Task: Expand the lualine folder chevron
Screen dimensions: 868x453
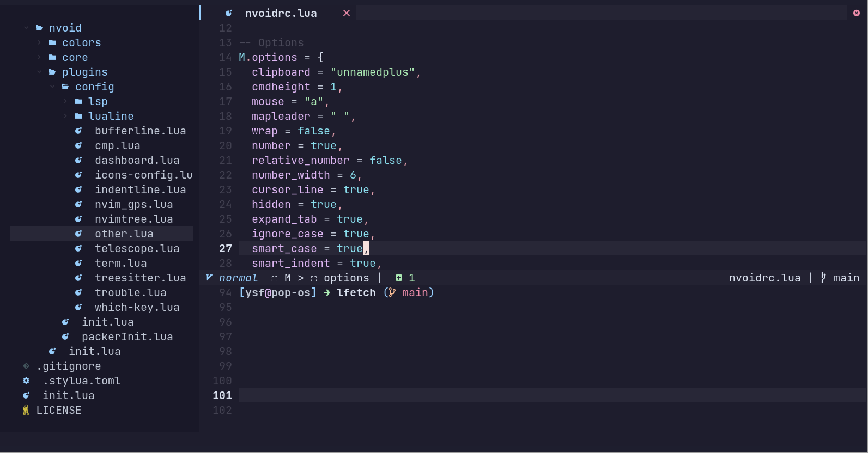Action: click(x=65, y=116)
